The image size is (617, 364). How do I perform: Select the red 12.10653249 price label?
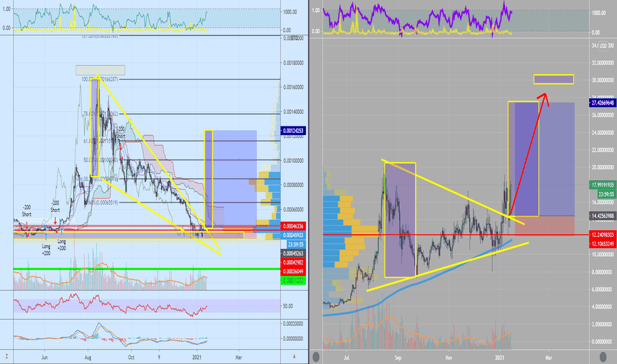pyautogui.click(x=602, y=244)
